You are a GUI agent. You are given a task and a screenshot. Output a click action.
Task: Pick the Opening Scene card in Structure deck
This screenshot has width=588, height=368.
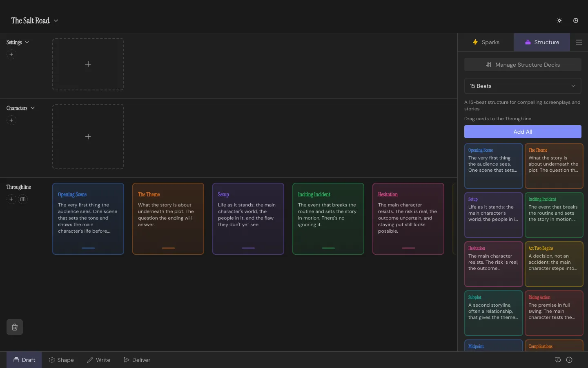[494, 166]
